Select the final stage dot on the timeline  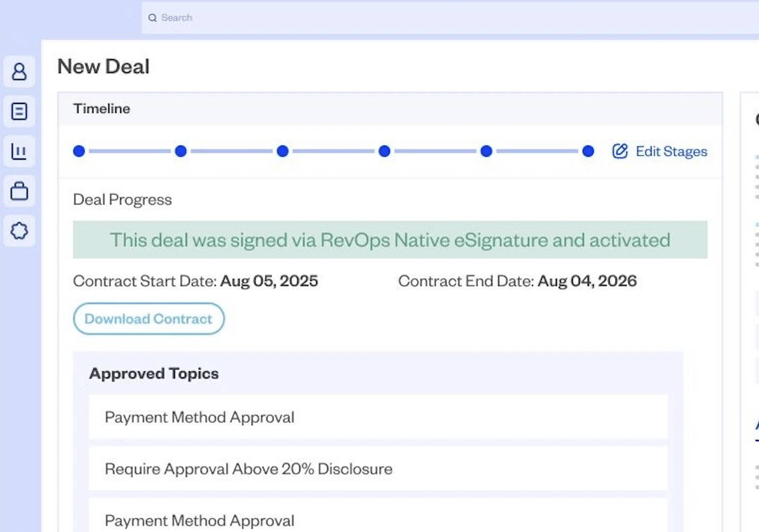coord(587,151)
